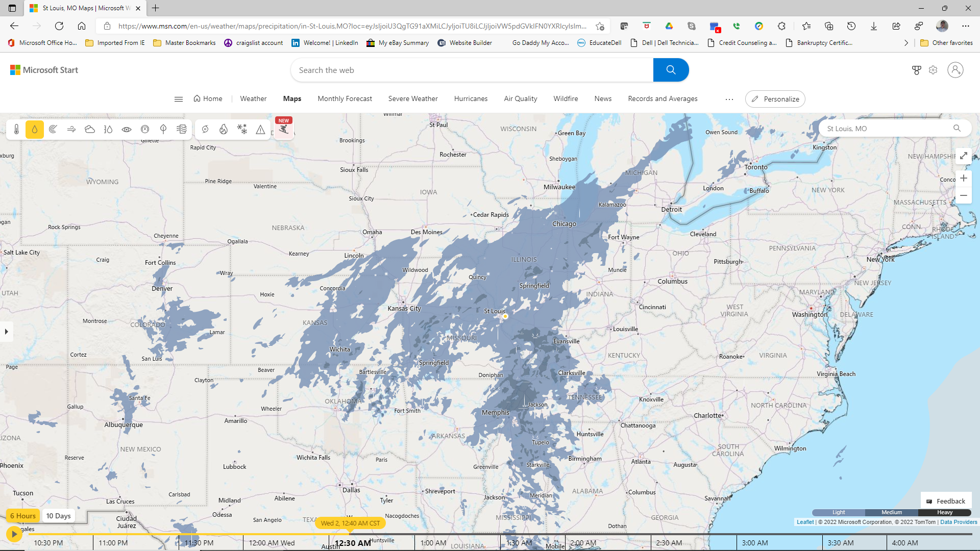This screenshot has height=551, width=980.
Task: Open the Data Providers link
Action: pos(959,522)
